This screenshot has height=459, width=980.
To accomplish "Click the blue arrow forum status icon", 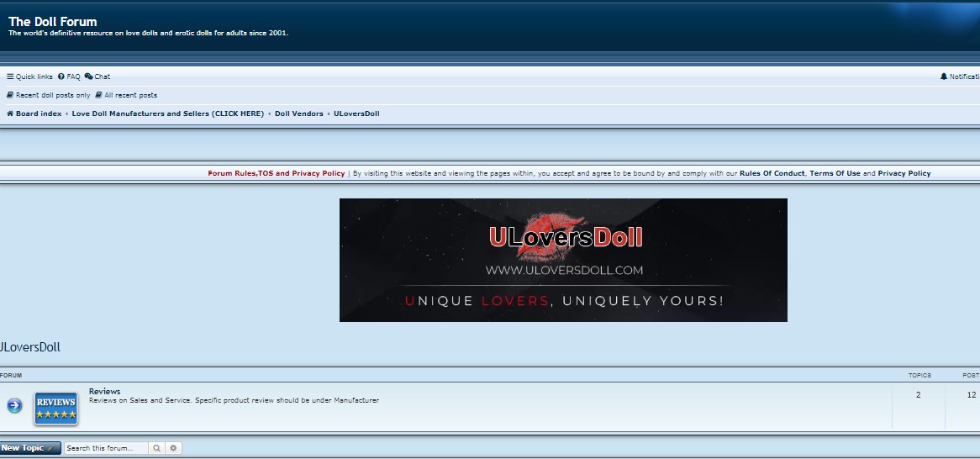I will (14, 406).
